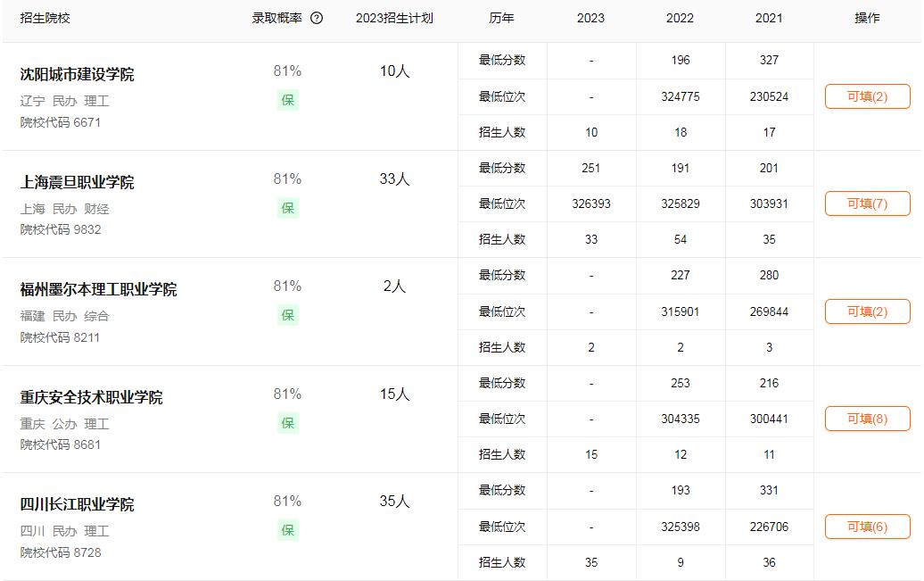Click 可填(2) button for 沈阳城市建设学院
924x581 pixels.
coord(867,96)
